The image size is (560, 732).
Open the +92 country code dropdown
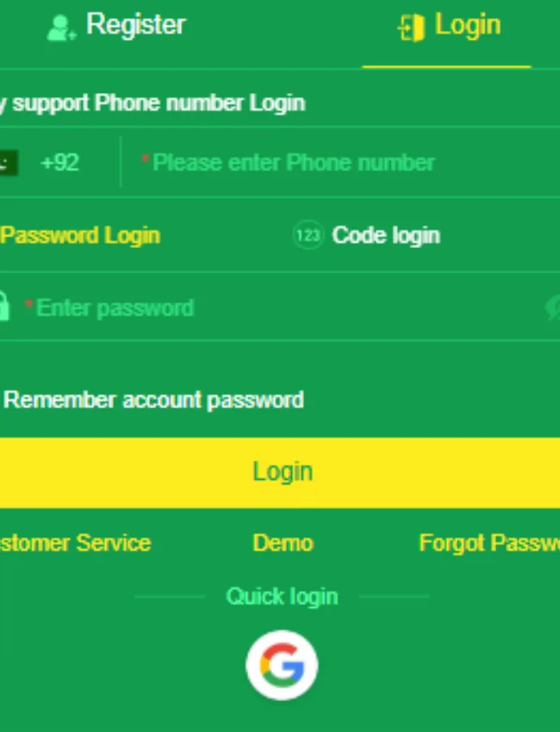(x=59, y=163)
